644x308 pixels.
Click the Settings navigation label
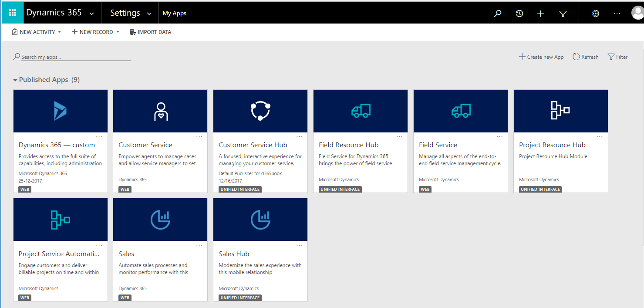[x=125, y=13]
